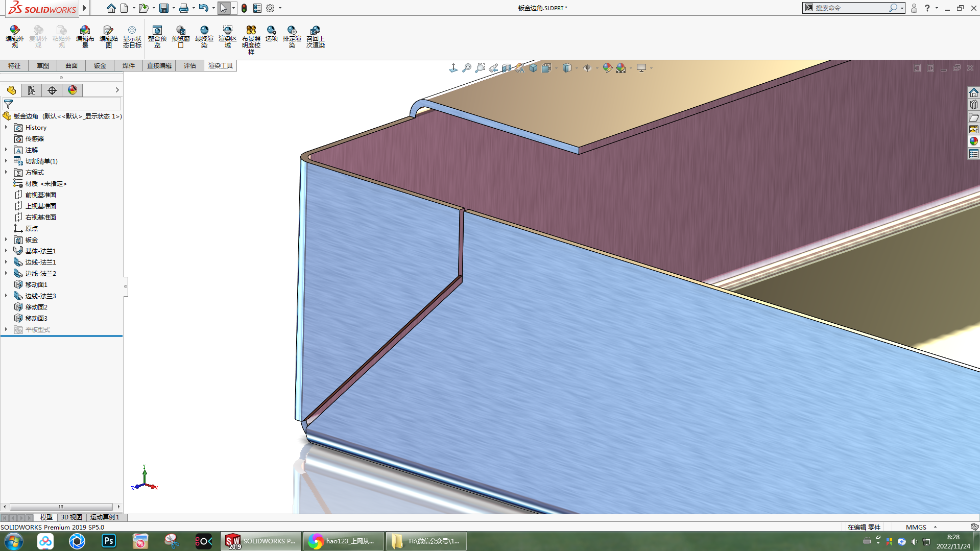The height and width of the screenshot is (551, 980).
Task: Open Appearances tab in the right task pane
Action: (974, 141)
